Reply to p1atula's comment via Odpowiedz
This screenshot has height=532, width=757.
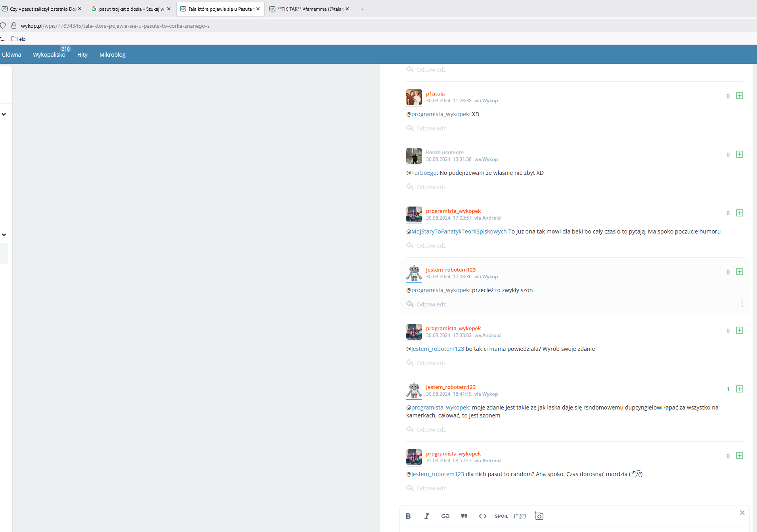pyautogui.click(x=426, y=128)
